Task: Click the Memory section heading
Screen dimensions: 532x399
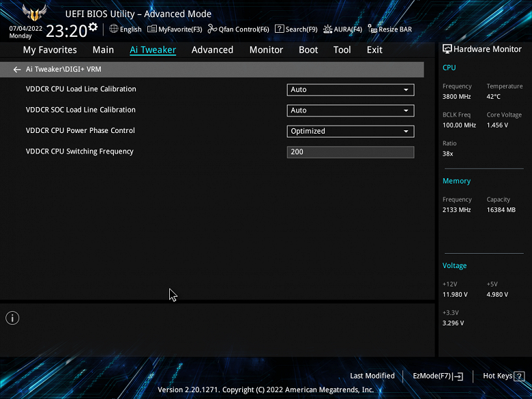Action: click(x=457, y=181)
